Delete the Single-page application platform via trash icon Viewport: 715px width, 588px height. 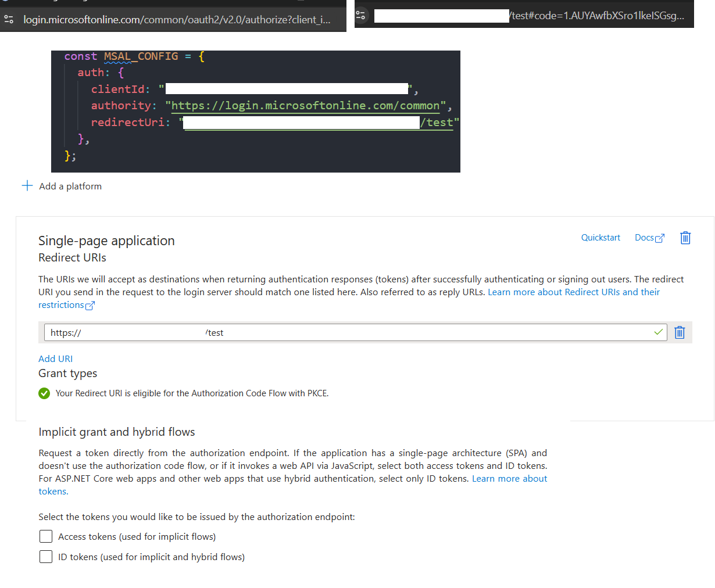(x=685, y=238)
